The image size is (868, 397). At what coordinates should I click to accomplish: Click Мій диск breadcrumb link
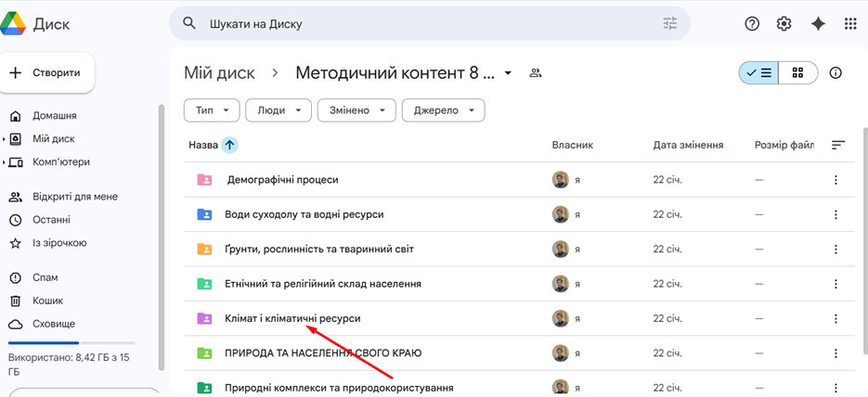(218, 73)
